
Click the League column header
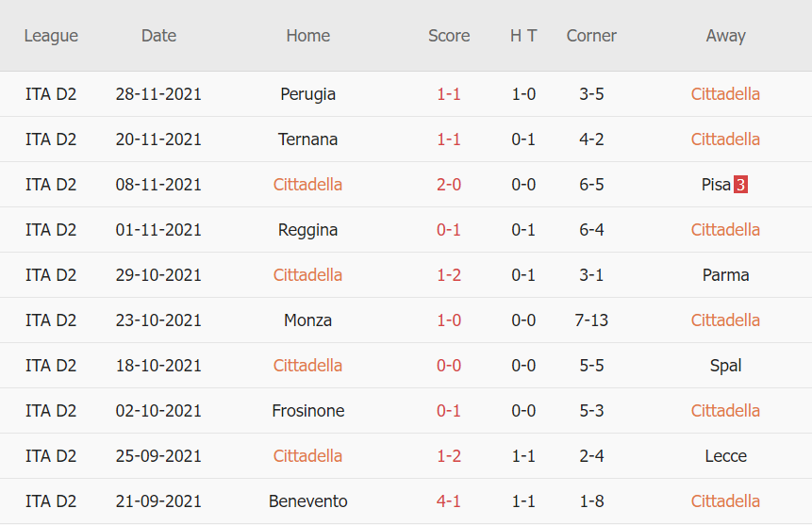click(x=51, y=36)
